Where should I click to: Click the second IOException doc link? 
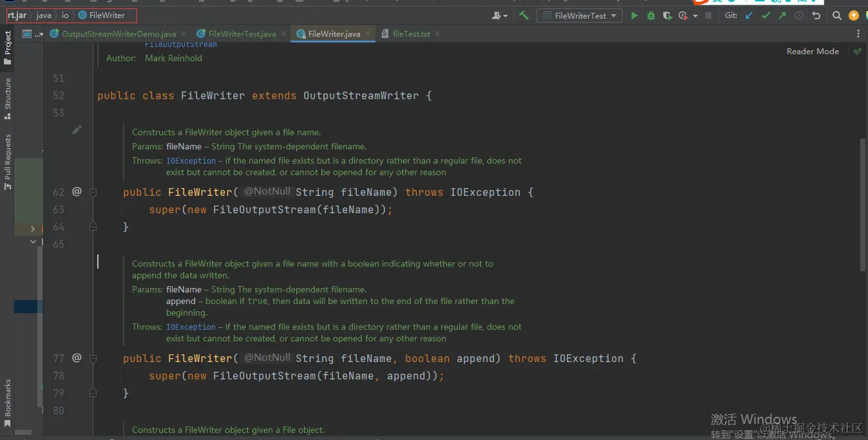pos(191,327)
